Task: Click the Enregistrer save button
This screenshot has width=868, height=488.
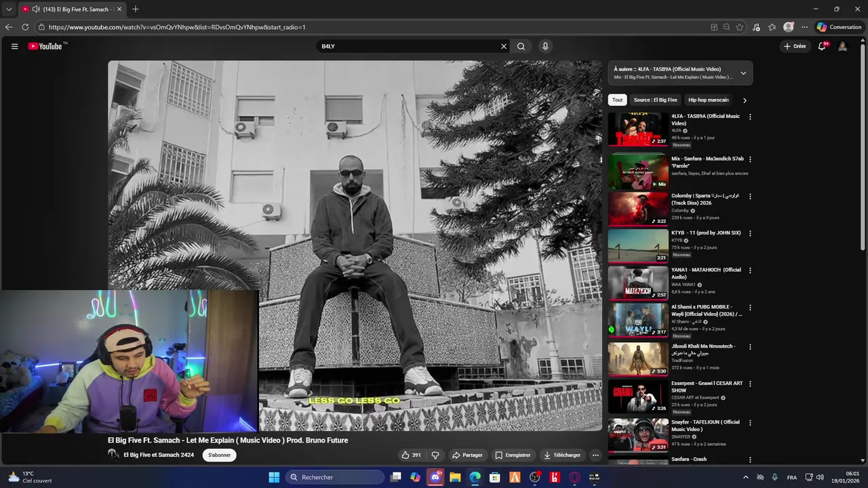Action: tap(513, 455)
